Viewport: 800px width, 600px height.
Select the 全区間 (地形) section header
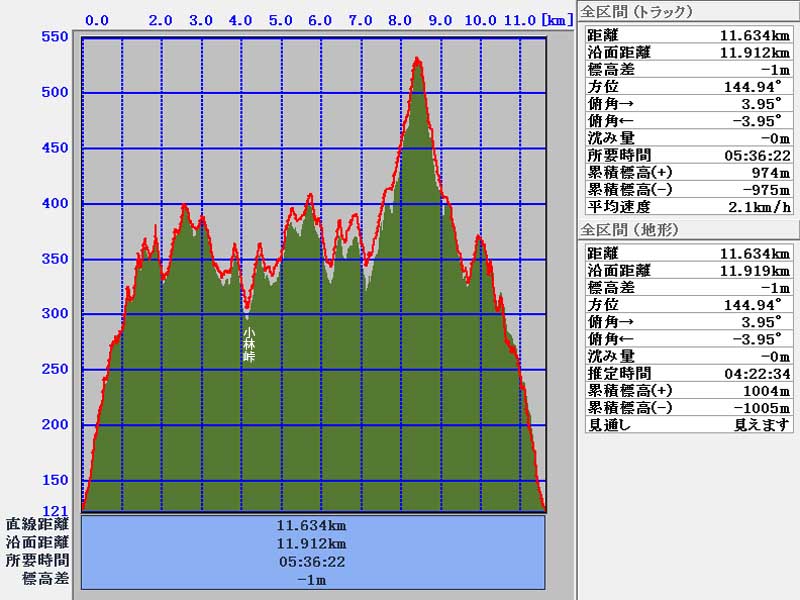point(630,231)
